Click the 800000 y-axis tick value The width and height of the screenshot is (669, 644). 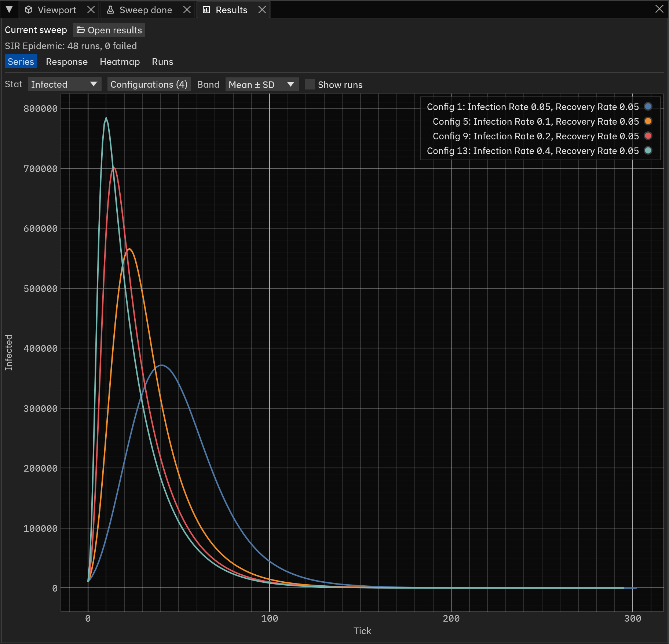click(x=41, y=109)
